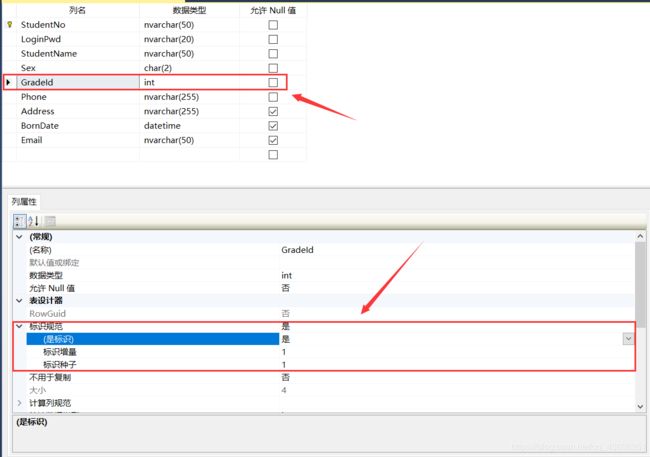Click the properties vertical scrollbar thumb
This screenshot has width=650, height=457.
tap(640, 284)
